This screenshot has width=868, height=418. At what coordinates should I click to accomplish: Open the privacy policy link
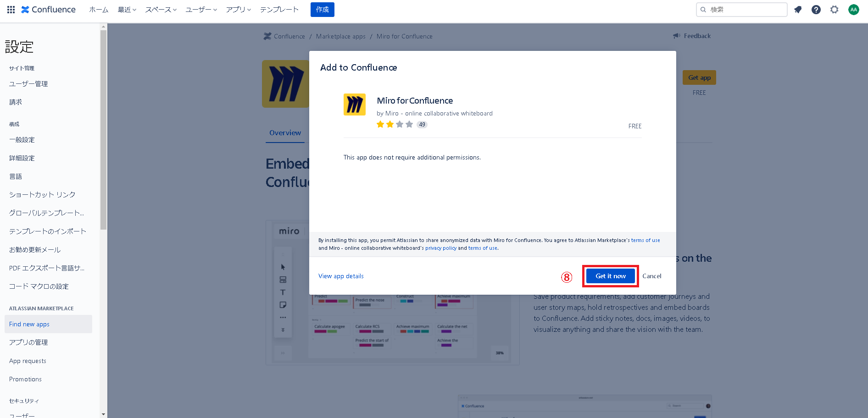coord(440,248)
